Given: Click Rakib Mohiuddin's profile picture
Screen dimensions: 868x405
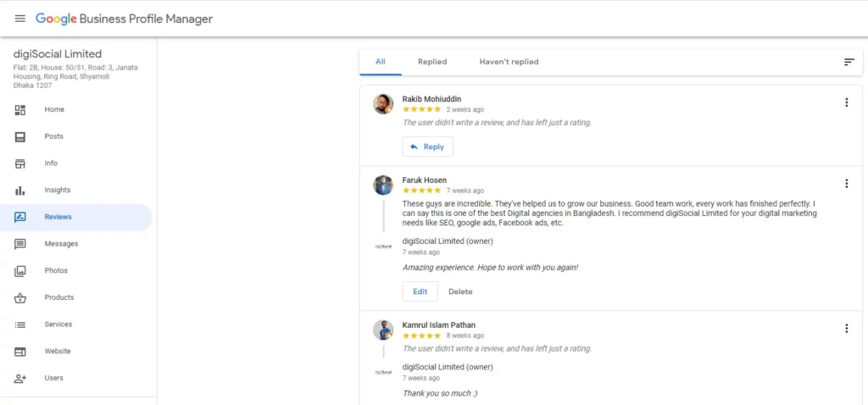Looking at the screenshot, I should pos(383,104).
